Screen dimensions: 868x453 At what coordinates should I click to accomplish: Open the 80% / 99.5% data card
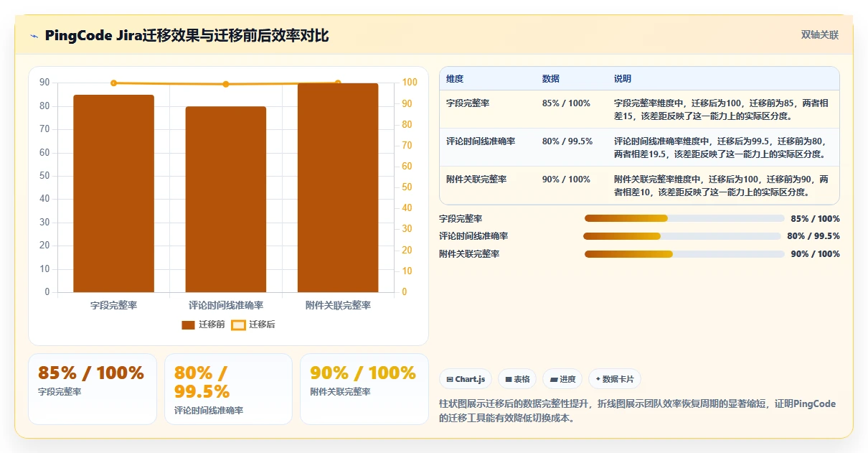pos(228,388)
